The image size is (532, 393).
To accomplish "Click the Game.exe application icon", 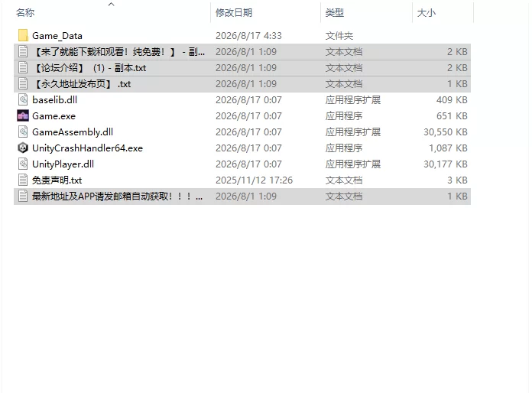I will coord(23,116).
